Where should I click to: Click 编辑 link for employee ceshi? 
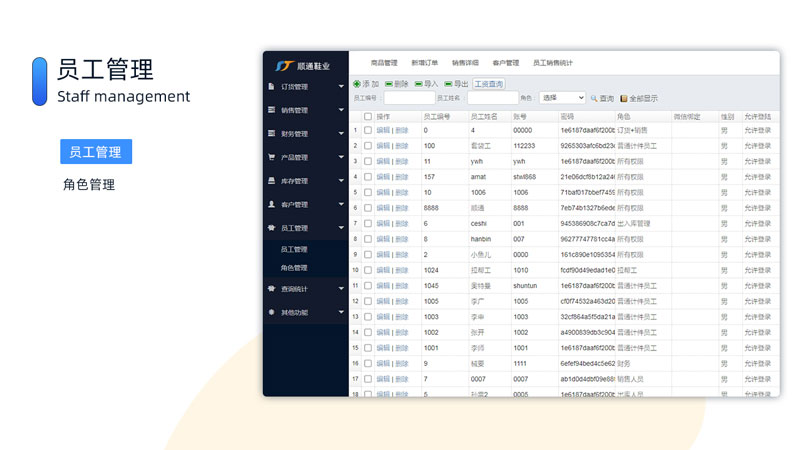(383, 223)
